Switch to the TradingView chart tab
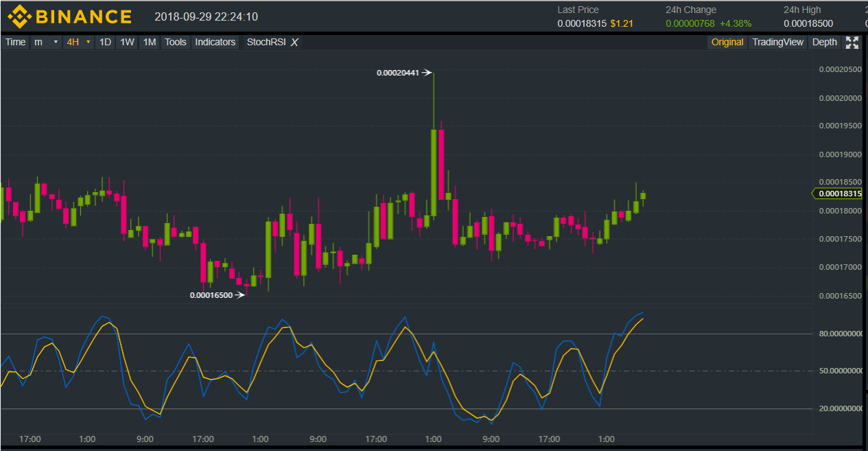868x451 pixels. [x=777, y=43]
